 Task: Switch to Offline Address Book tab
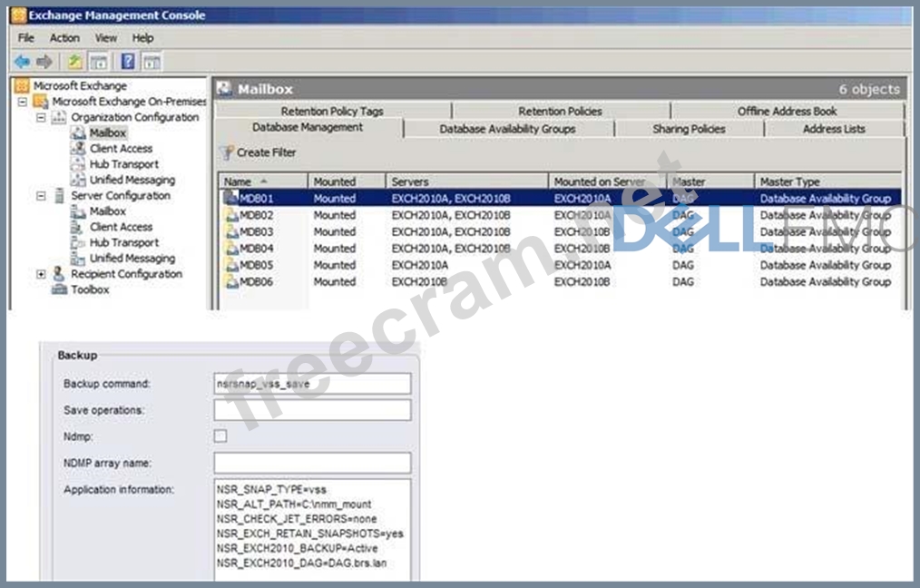pyautogui.click(x=787, y=111)
